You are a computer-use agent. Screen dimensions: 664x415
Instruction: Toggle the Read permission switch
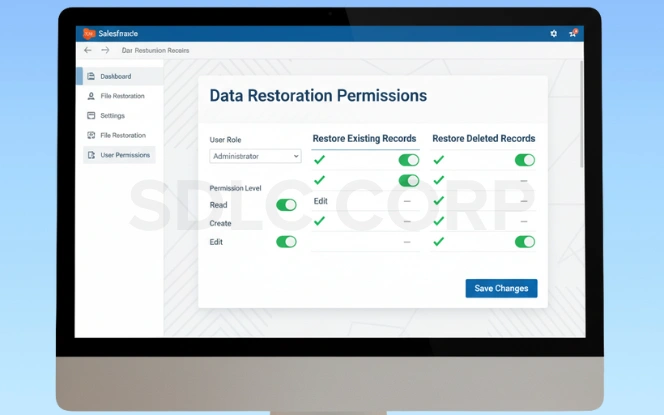coord(286,205)
